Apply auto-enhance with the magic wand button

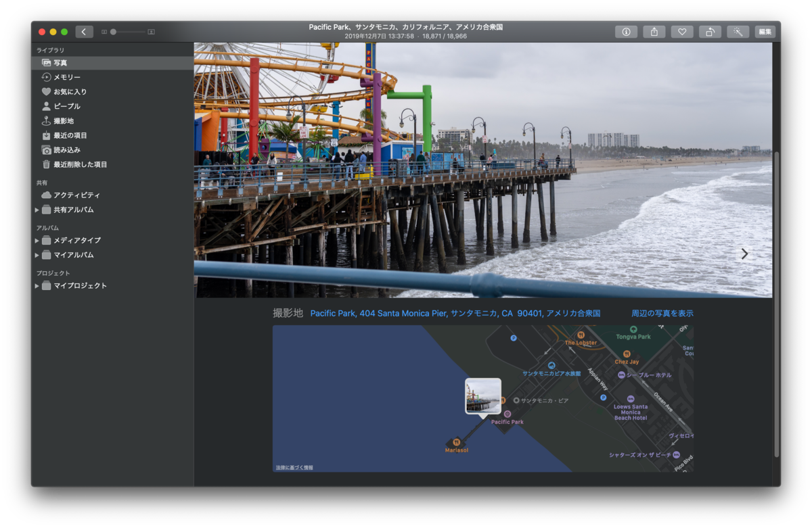[x=738, y=32]
